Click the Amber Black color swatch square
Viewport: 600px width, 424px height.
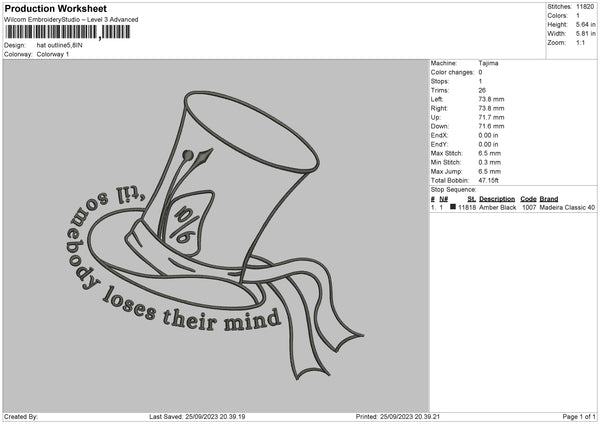click(x=453, y=207)
